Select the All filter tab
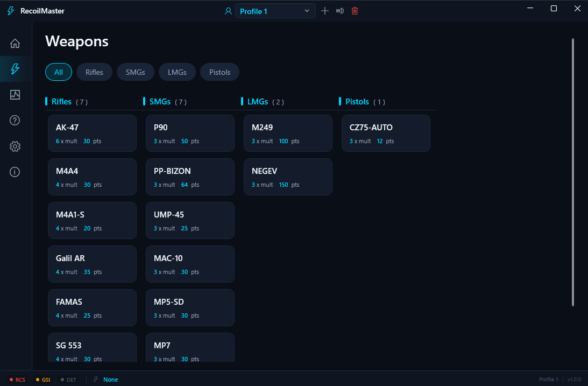The image size is (588, 386). click(59, 72)
